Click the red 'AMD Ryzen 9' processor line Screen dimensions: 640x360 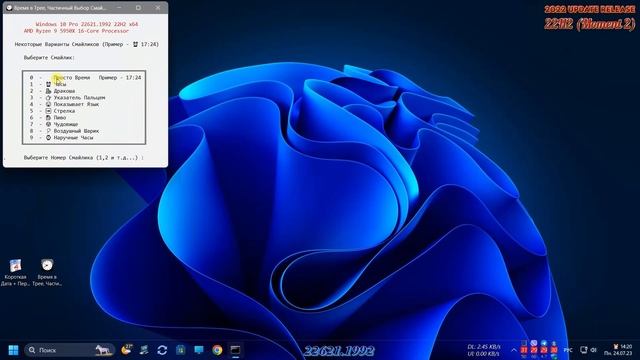(76, 31)
